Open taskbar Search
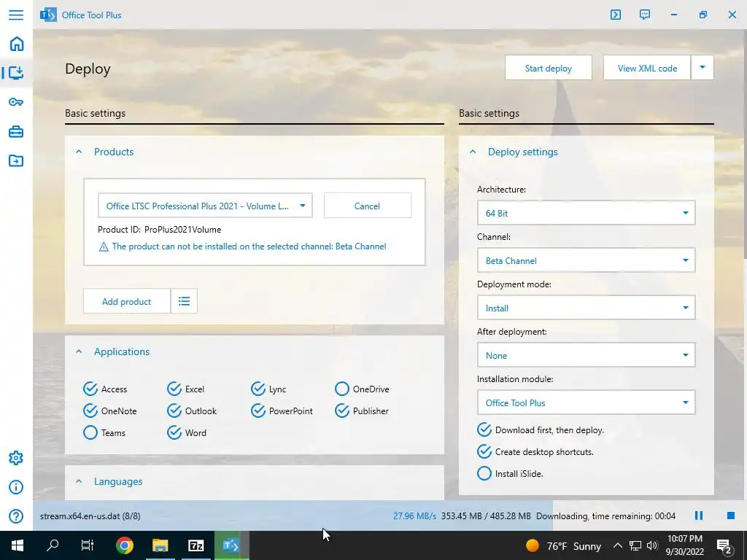This screenshot has width=747, height=560. (53, 545)
